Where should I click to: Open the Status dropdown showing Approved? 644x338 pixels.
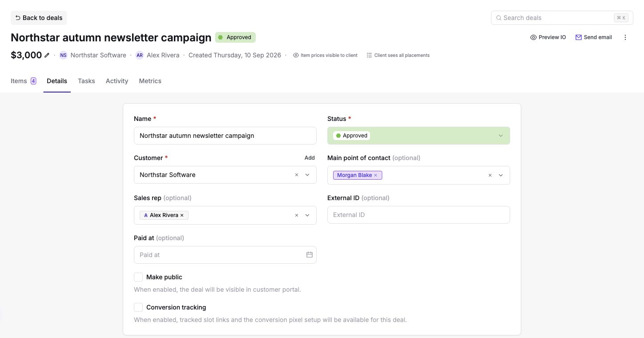pyautogui.click(x=419, y=136)
